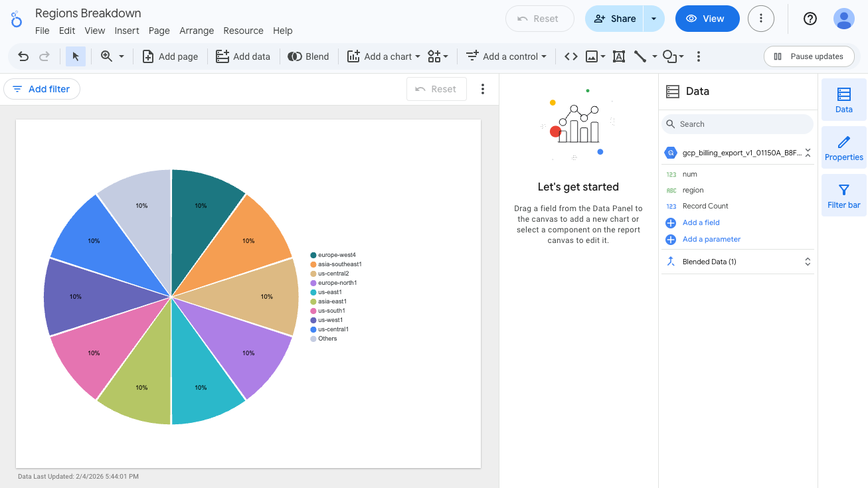
Task: Activate the selection arrow tool
Action: [75, 56]
